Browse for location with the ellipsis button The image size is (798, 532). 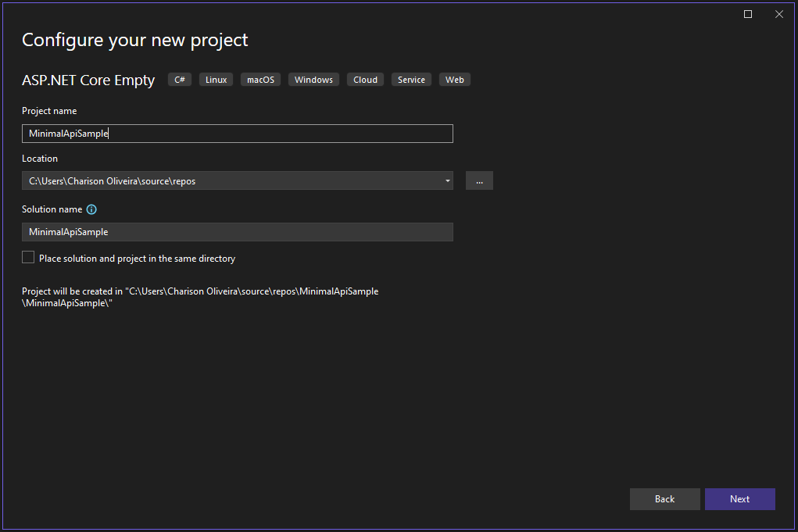pos(479,180)
